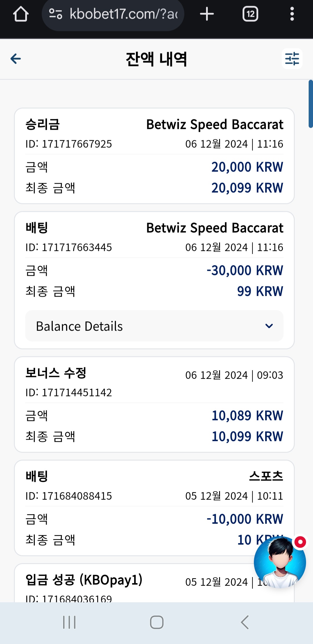This screenshot has height=644, width=313.
Task: Tap the Android recent apps button
Action: [x=69, y=622]
